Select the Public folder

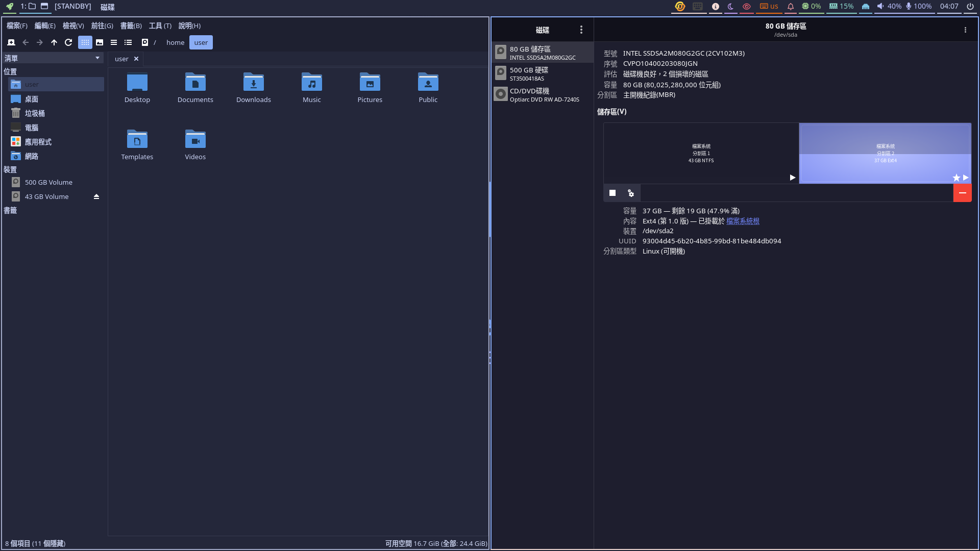point(428,88)
